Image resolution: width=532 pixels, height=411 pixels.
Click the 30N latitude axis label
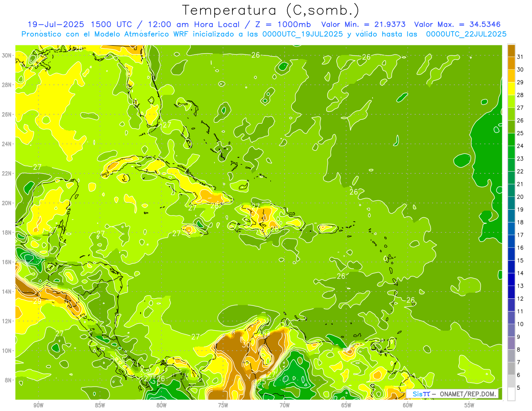coord(8,55)
